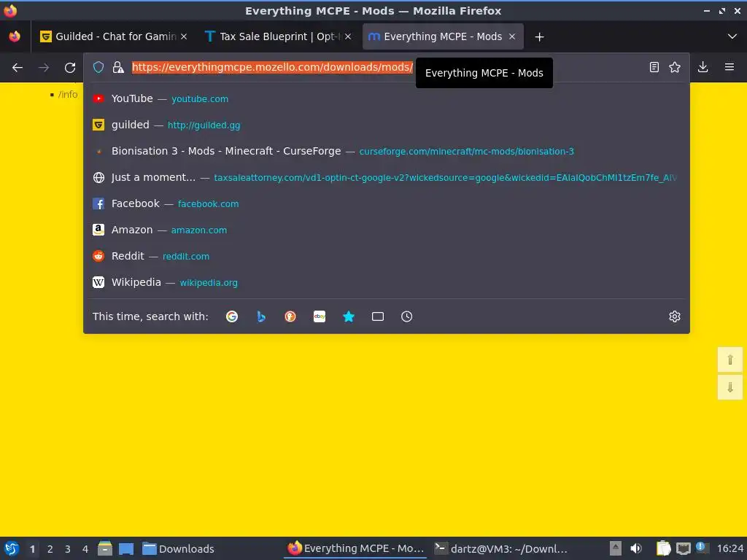The width and height of the screenshot is (747, 560).
Task: Switch to workspace 3
Action: (68, 549)
